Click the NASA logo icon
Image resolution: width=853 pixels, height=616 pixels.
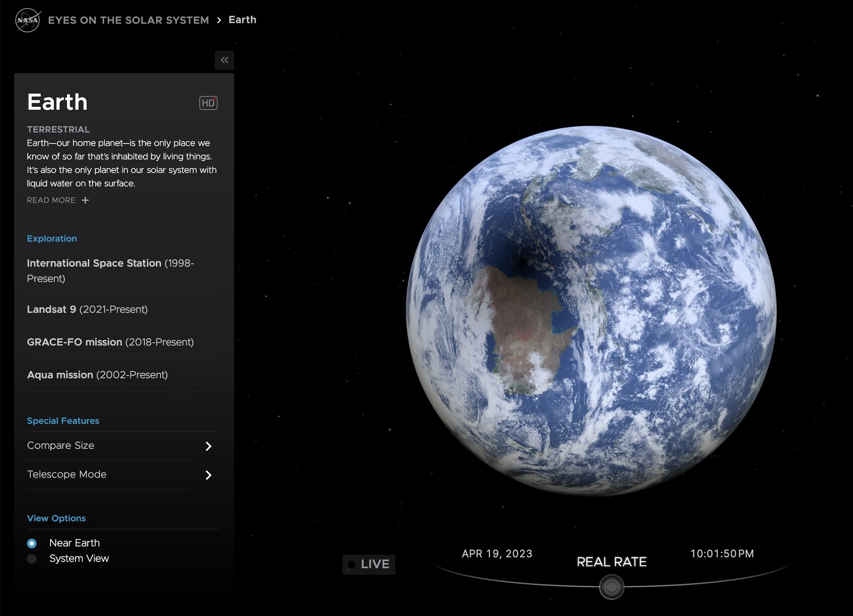click(x=28, y=20)
